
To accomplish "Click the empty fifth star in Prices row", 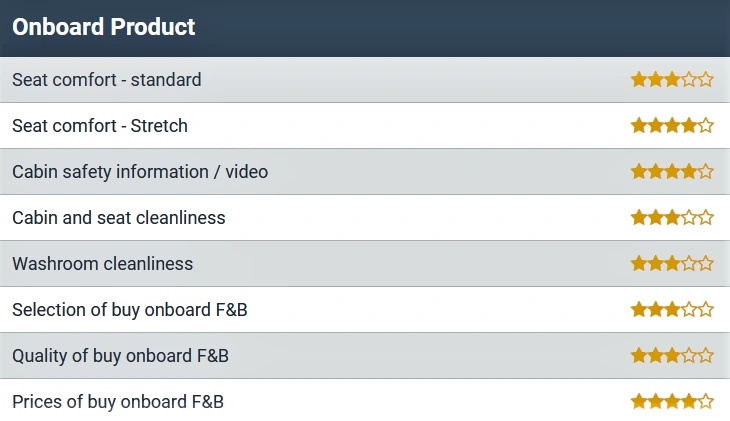I will (x=706, y=401).
